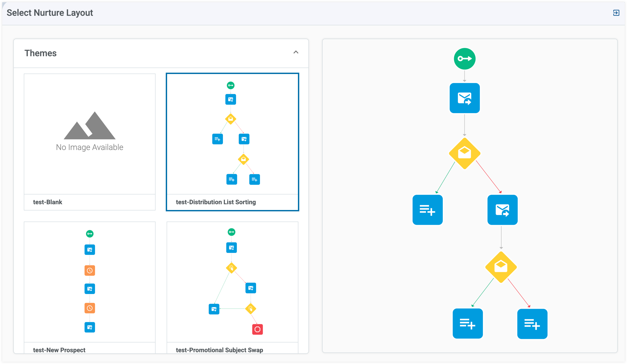627x364 pixels.
Task: Click the left add-to-list node below first diamond
Action: pyautogui.click(x=427, y=210)
